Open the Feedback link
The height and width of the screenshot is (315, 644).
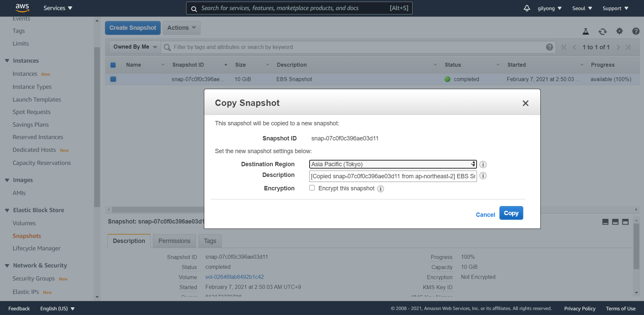tap(19, 309)
